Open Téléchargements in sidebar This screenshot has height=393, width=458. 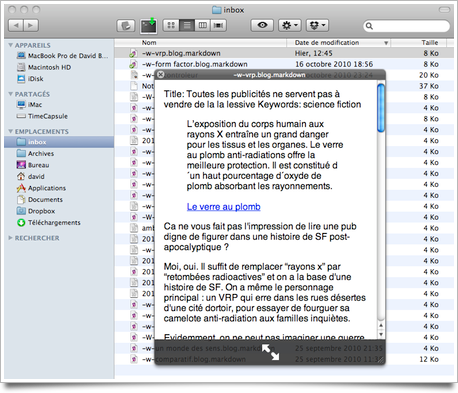point(59,223)
